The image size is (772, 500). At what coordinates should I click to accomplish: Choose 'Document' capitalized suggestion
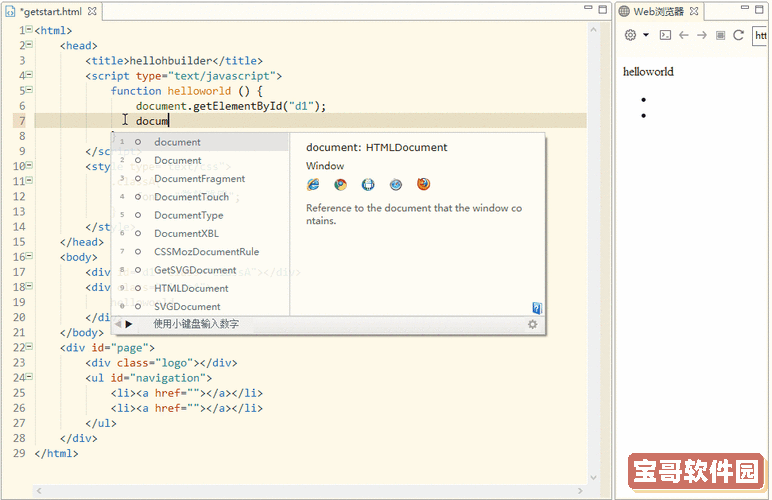200,160
